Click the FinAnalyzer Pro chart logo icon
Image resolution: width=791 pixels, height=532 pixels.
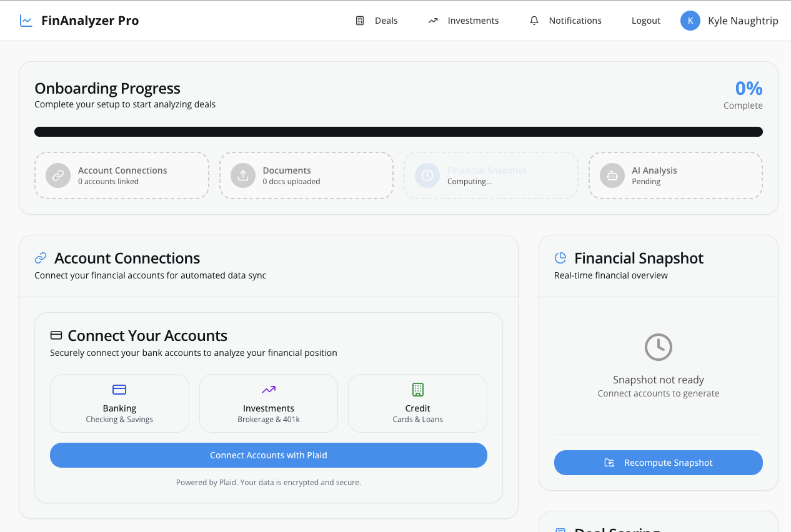click(26, 20)
